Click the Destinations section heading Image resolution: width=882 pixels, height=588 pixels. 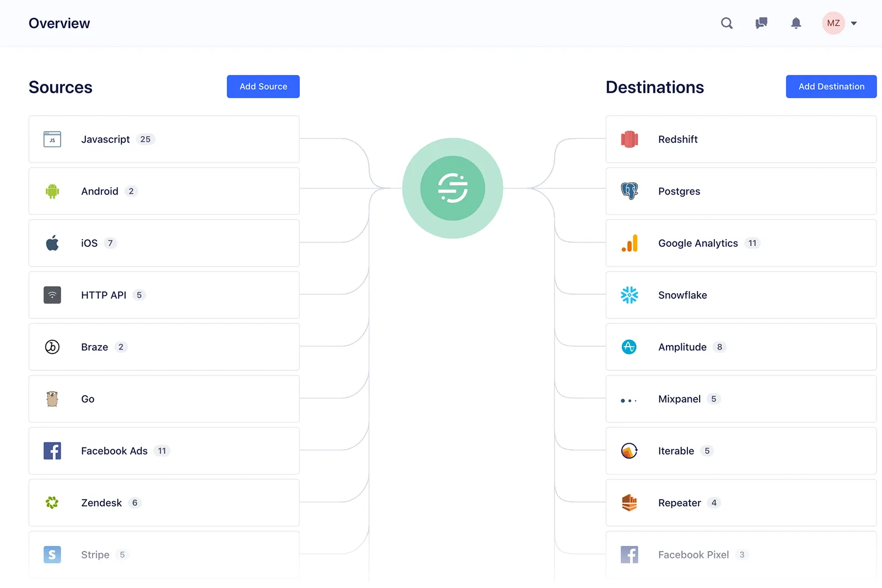tap(655, 87)
